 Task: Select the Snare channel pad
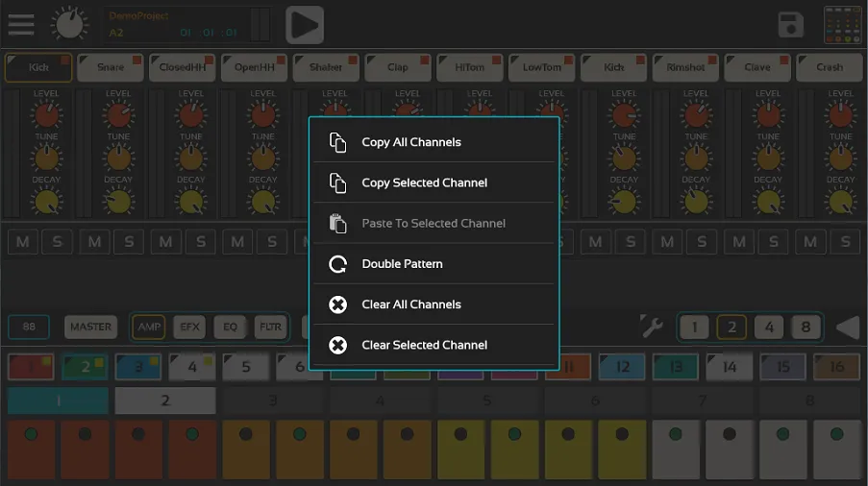(x=111, y=67)
